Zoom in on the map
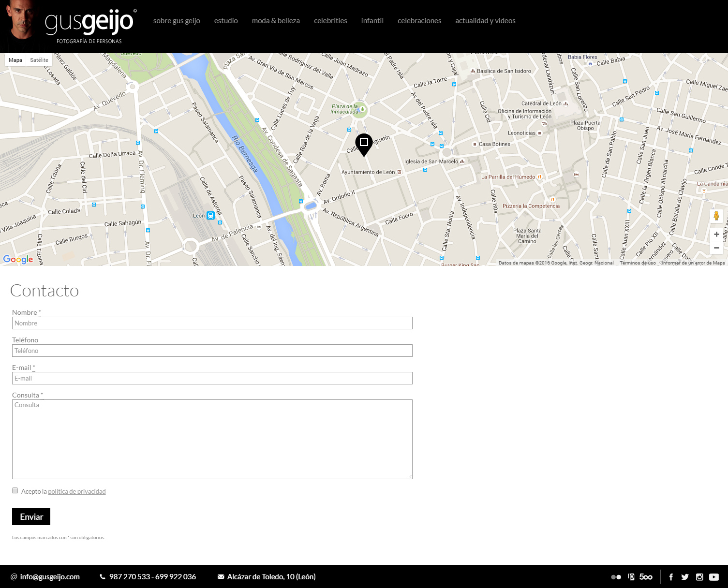This screenshot has width=728, height=588. coord(716,235)
